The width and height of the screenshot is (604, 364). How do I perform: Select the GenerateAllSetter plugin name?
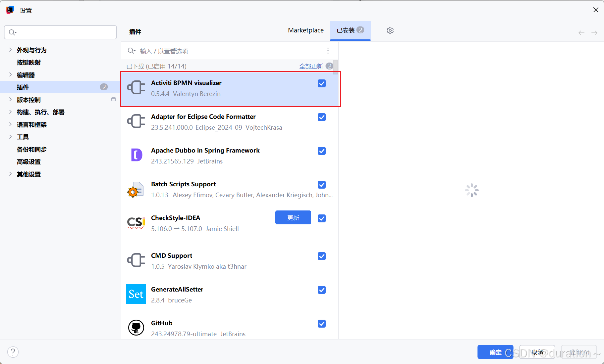(177, 289)
